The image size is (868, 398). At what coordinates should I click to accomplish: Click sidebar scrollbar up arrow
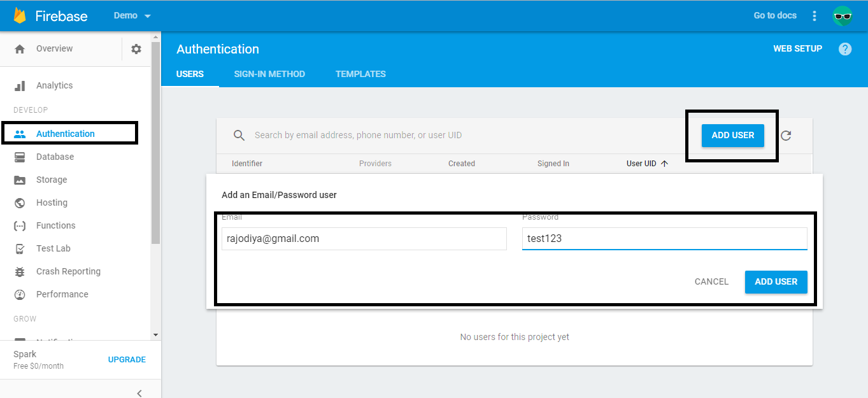tap(155, 38)
